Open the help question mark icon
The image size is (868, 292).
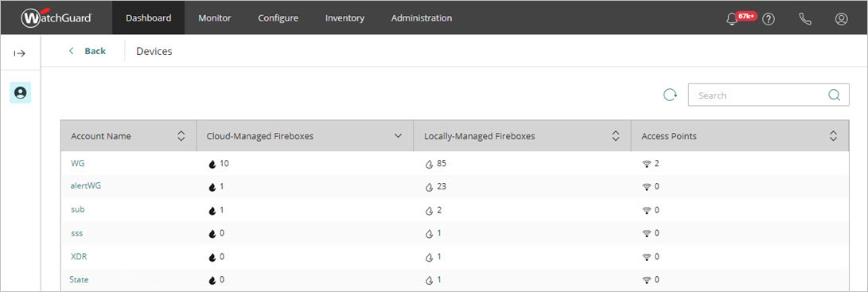click(x=769, y=19)
